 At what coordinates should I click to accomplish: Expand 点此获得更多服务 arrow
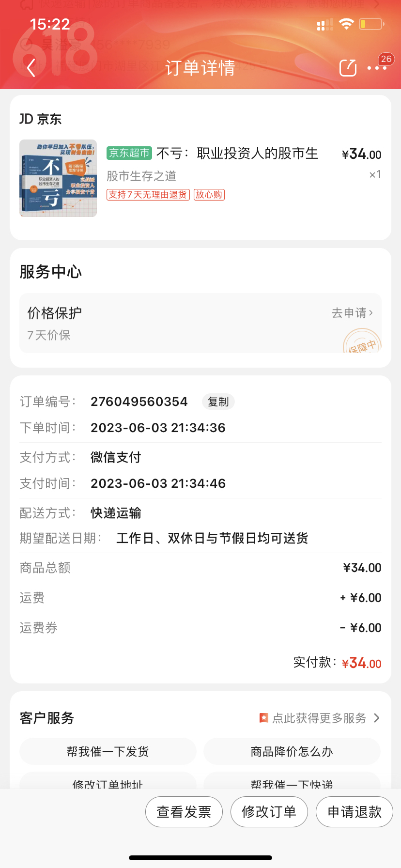(377, 718)
